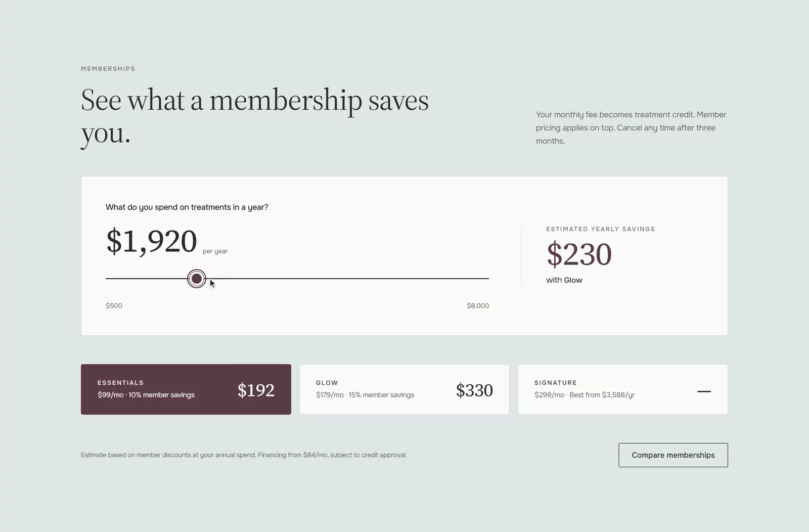809x532 pixels.
Task: Click the $230 estimated yearly savings value
Action: click(x=579, y=254)
